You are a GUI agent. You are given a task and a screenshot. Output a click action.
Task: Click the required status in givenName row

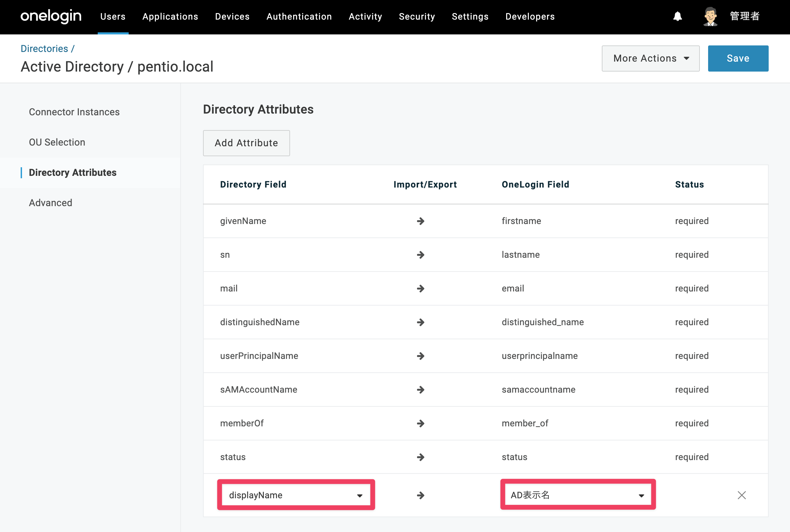pos(692,221)
